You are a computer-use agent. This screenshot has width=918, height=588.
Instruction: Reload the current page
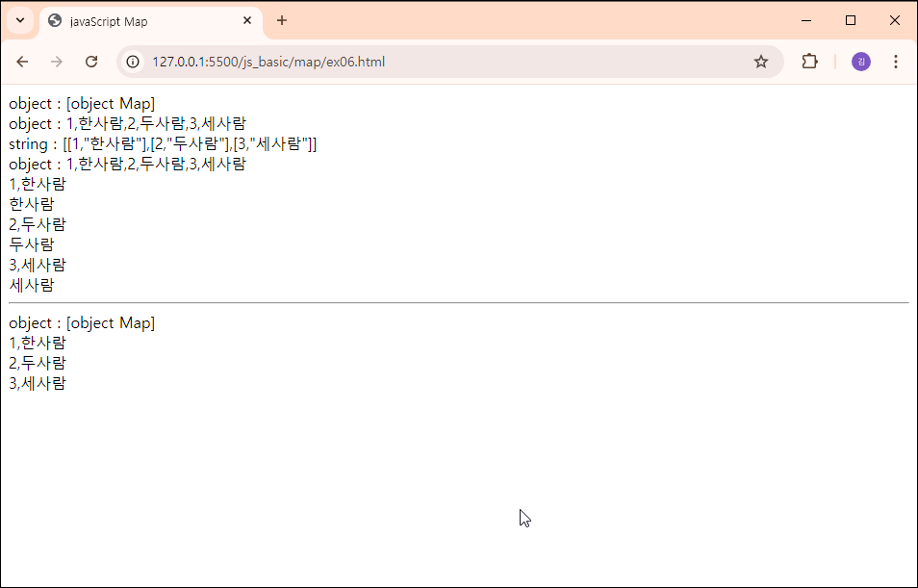click(91, 62)
